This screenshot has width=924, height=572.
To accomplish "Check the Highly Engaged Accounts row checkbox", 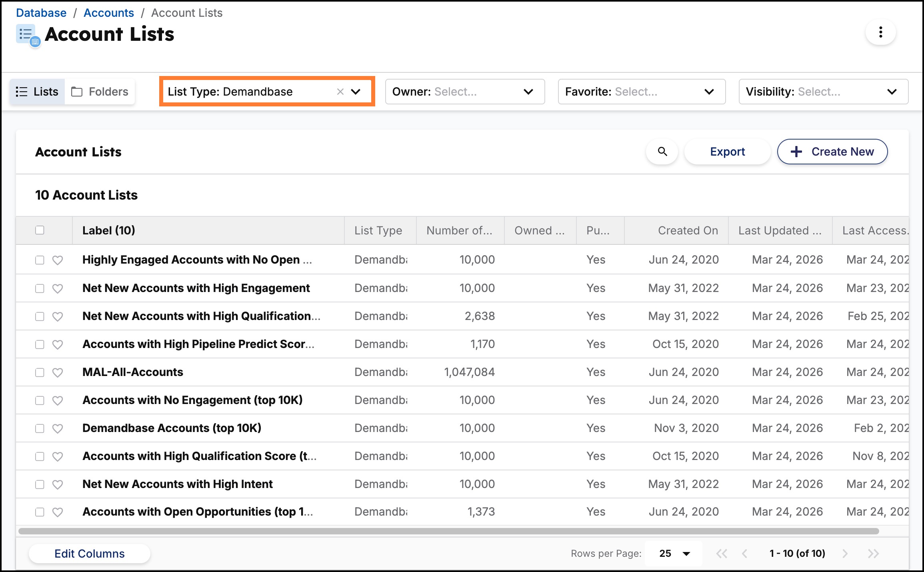I will 40,260.
